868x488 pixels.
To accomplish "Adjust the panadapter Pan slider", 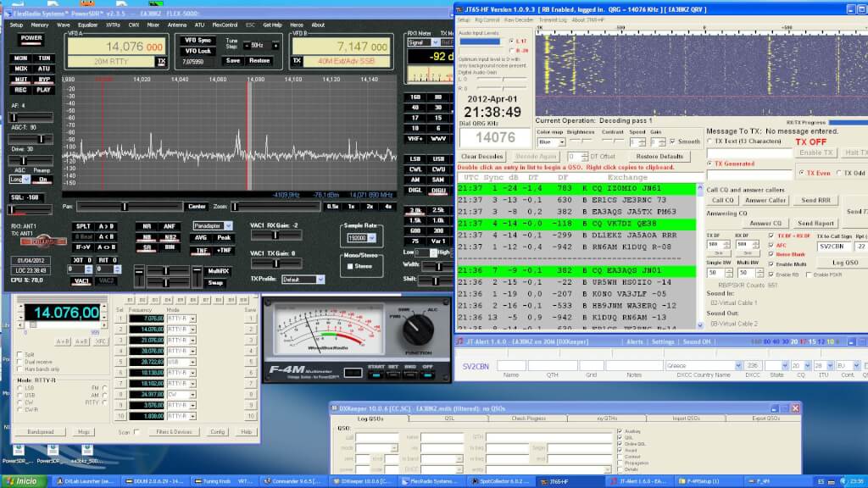I will click(x=130, y=207).
